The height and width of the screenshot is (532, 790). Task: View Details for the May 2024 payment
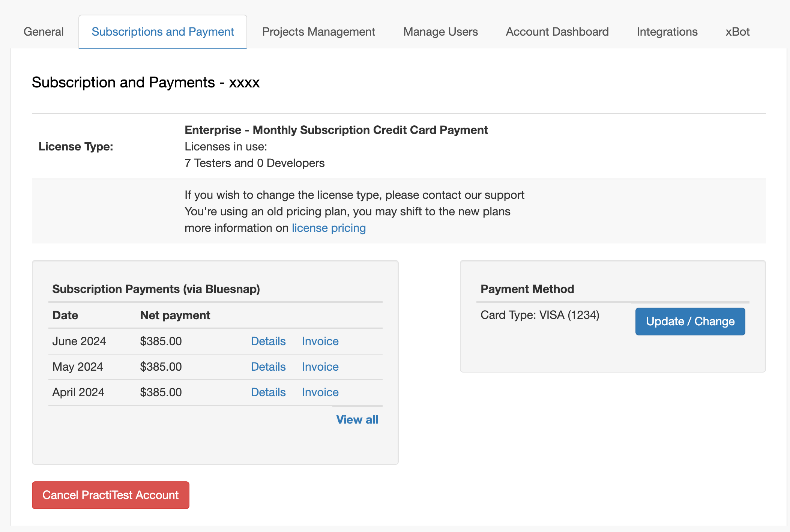coord(268,367)
